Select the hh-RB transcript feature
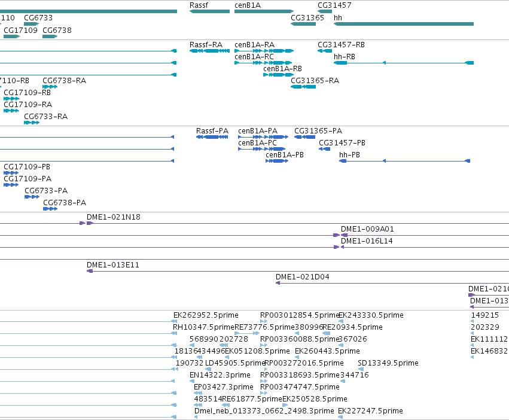Image resolution: width=509 pixels, height=420 pixels. (404, 63)
